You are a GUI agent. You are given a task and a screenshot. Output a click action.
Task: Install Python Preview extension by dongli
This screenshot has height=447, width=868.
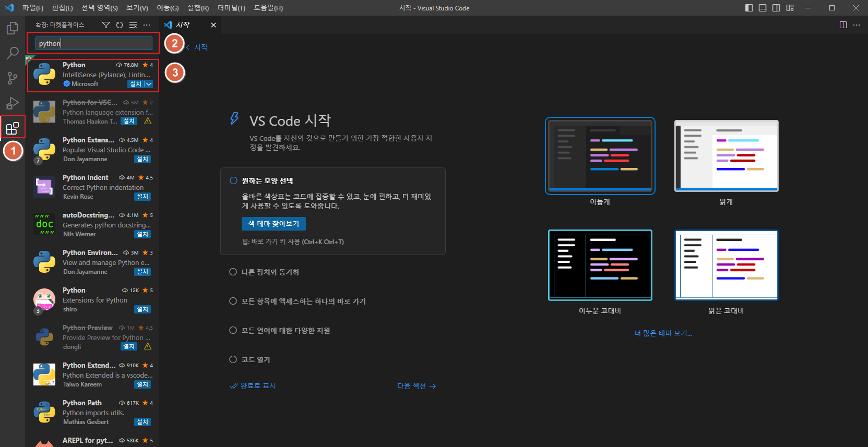(129, 346)
